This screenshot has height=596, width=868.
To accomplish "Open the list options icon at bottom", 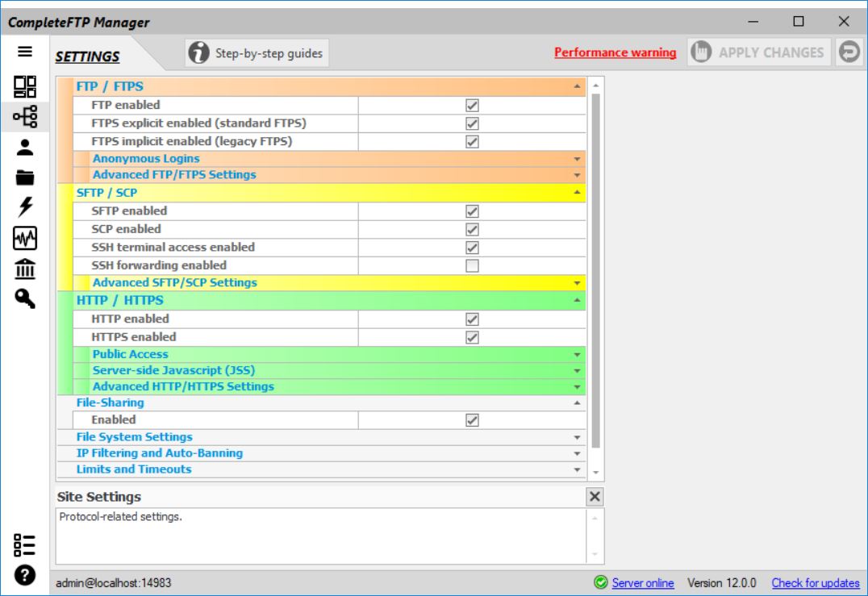I will coord(25,545).
